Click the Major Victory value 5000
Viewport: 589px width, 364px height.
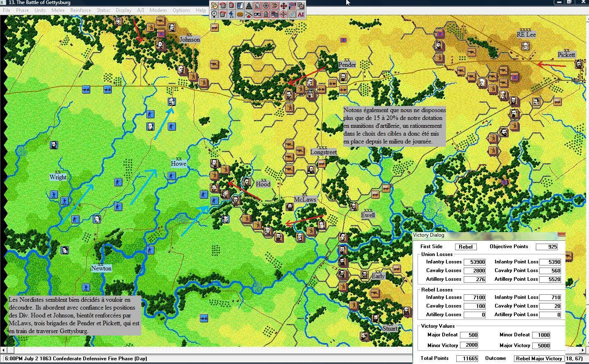(x=541, y=345)
